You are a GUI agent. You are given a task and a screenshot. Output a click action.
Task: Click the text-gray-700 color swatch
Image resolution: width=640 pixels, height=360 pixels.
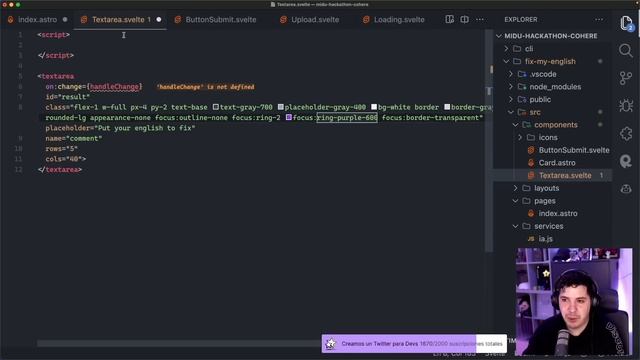[216, 107]
